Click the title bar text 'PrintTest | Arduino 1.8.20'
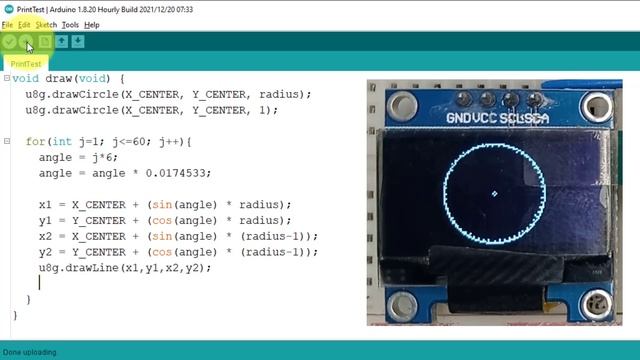This screenshot has width=640, height=360. [x=56, y=9]
